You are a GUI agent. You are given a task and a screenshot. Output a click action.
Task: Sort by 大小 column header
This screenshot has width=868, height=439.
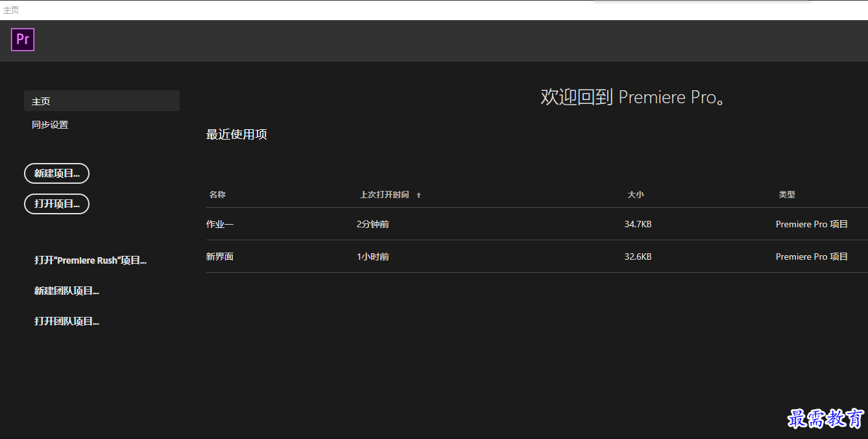(636, 195)
